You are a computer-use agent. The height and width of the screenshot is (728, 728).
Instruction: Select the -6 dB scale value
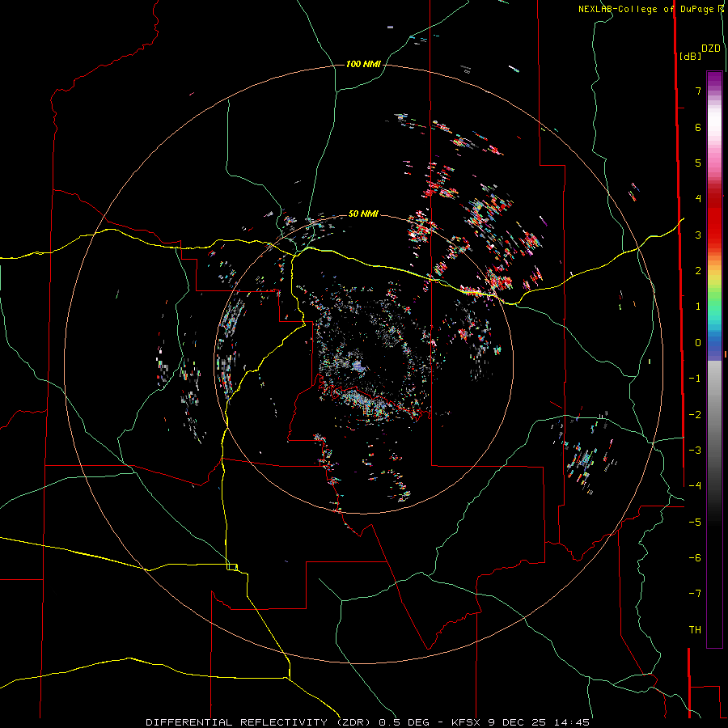(x=695, y=558)
